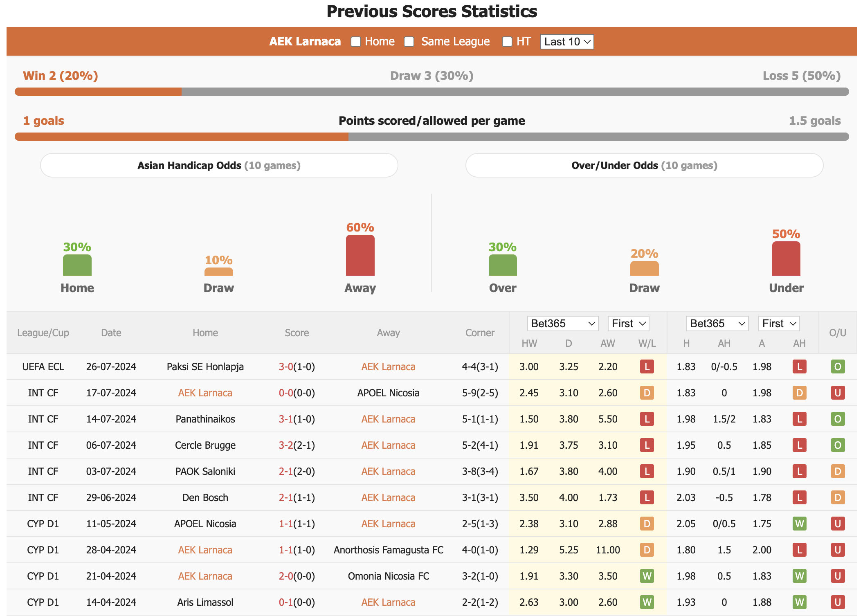The image size is (863, 616).
Task: Click W/L loss badge in 26-07-2024 row
Action: [647, 366]
